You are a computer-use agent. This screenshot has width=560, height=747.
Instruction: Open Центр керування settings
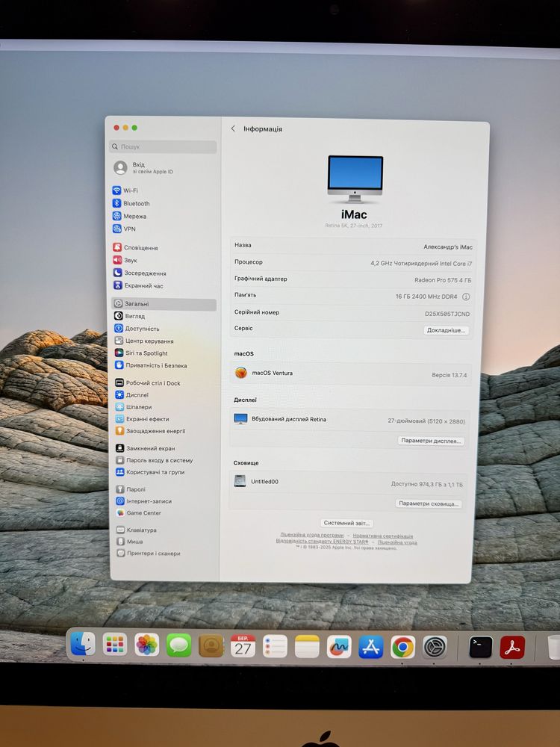click(144, 341)
